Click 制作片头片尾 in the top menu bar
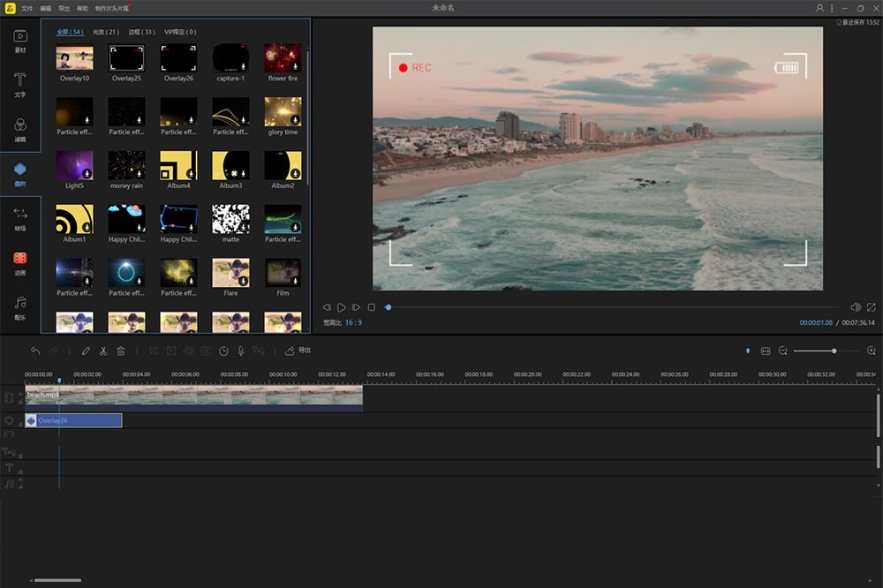The image size is (883, 588). (x=110, y=8)
